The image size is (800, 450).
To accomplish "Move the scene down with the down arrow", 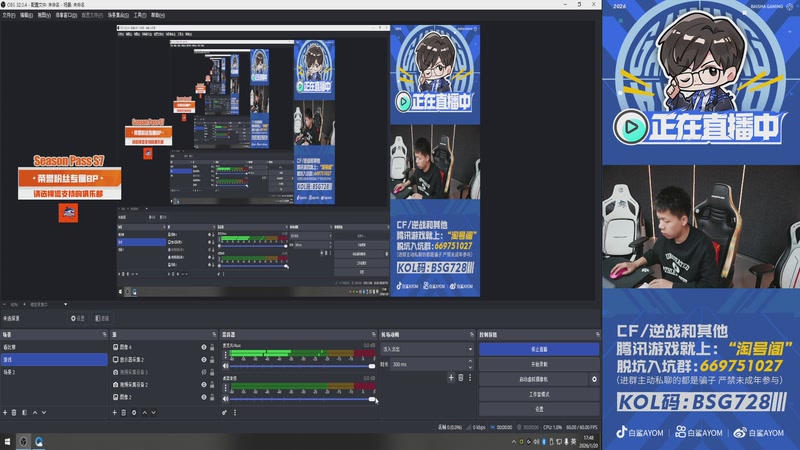I will [x=44, y=412].
